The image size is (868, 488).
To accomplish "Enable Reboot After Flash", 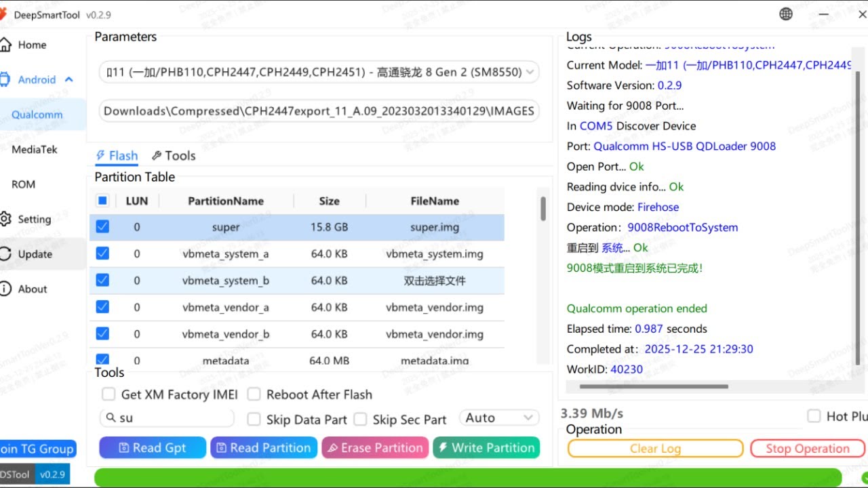I will (x=254, y=394).
